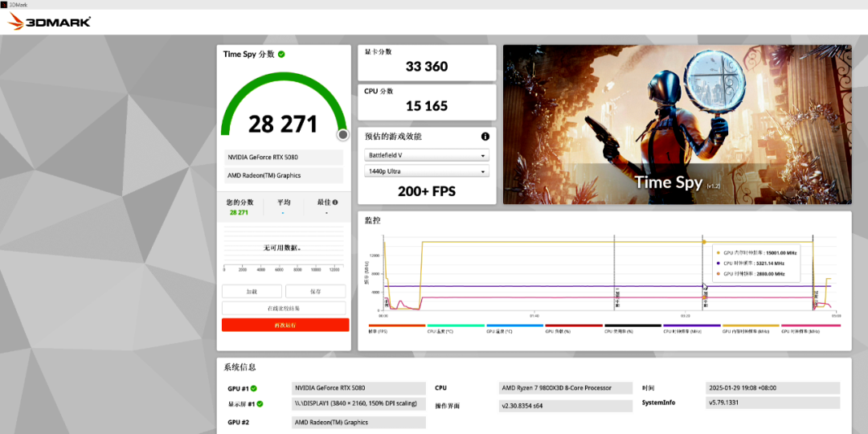Screen dimensions: 868x434
Task: Click the red 再次运行 button
Action: (285, 325)
